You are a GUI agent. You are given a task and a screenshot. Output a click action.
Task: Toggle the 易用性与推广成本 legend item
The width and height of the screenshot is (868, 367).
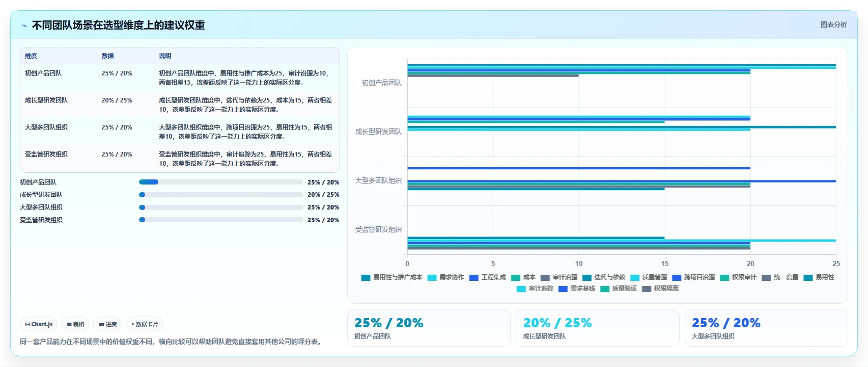(391, 277)
